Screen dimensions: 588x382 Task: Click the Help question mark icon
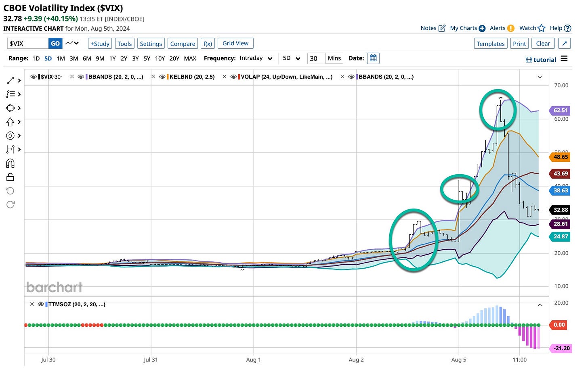(x=567, y=28)
